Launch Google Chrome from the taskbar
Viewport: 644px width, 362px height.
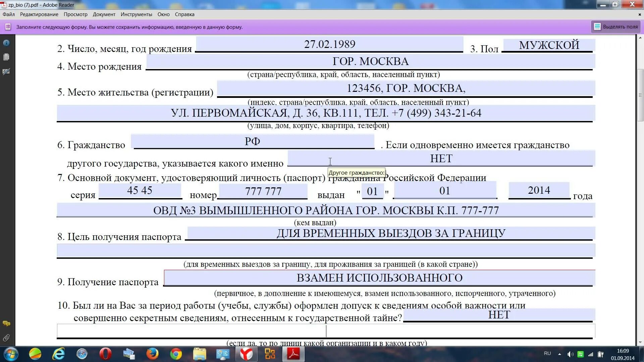coord(176,354)
